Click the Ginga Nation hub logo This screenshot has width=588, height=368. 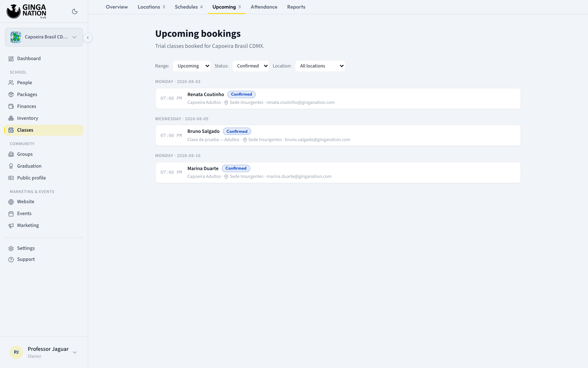coord(26,11)
